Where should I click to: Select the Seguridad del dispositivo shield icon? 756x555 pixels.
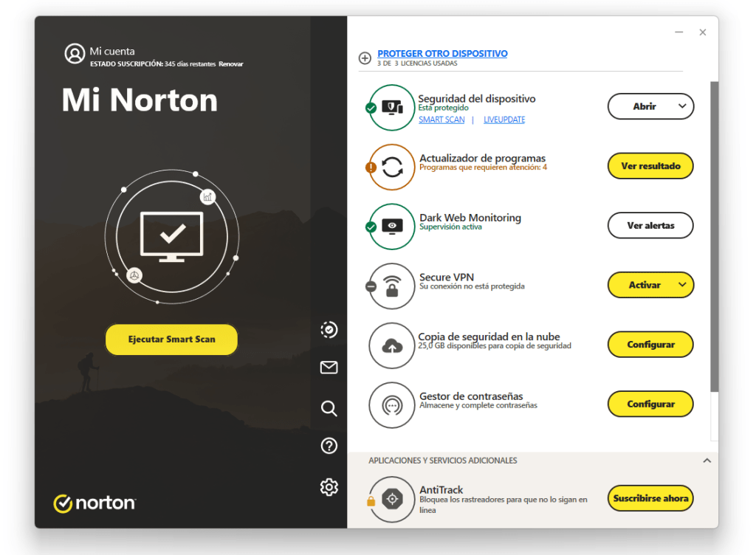(391, 108)
